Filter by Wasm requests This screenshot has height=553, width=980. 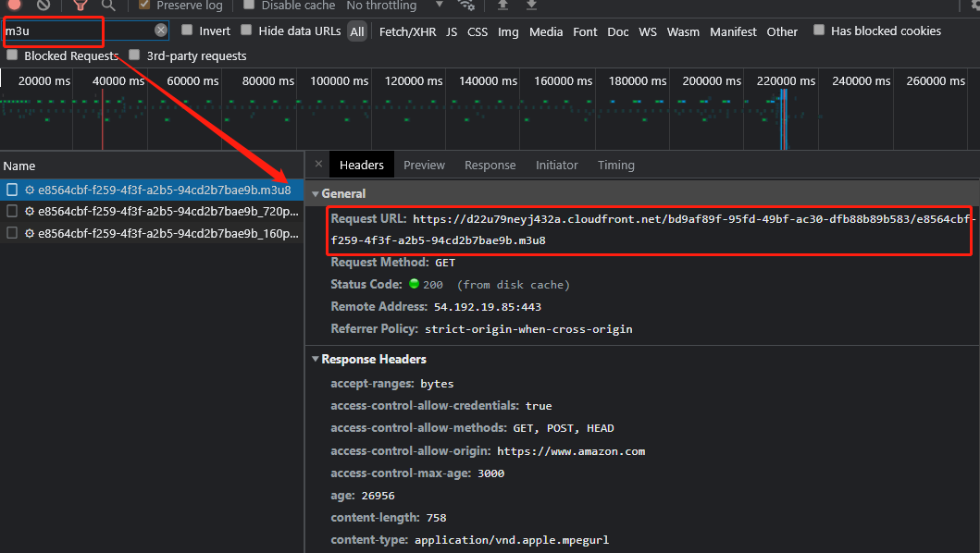[x=683, y=31]
